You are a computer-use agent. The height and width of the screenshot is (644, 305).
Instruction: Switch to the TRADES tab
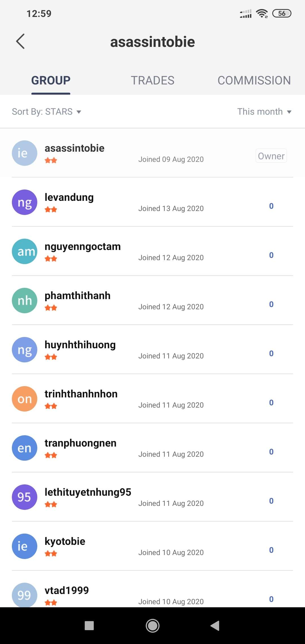[x=152, y=80]
